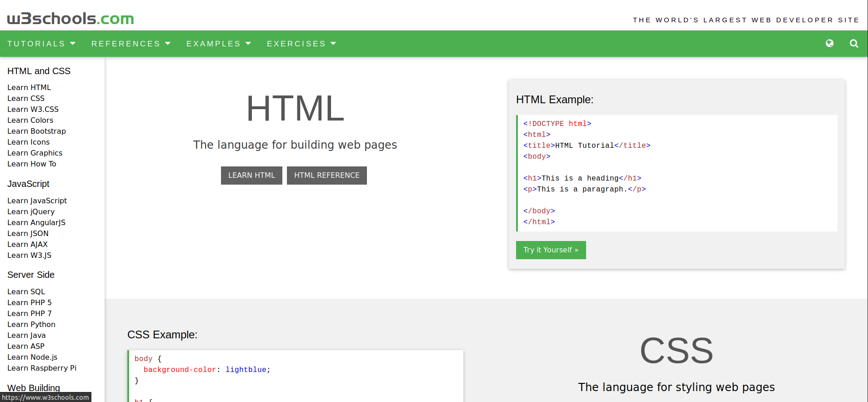The width and height of the screenshot is (868, 402).
Task: Open the Learn W3.CSS link
Action: (33, 109)
